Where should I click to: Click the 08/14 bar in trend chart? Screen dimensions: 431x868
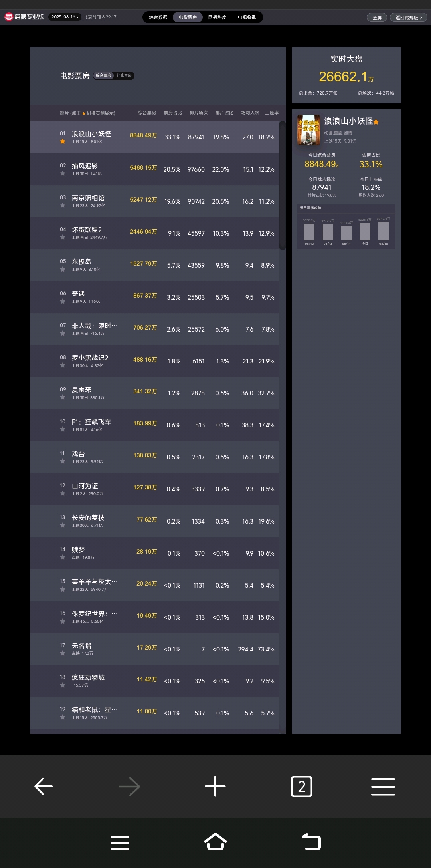click(x=346, y=233)
